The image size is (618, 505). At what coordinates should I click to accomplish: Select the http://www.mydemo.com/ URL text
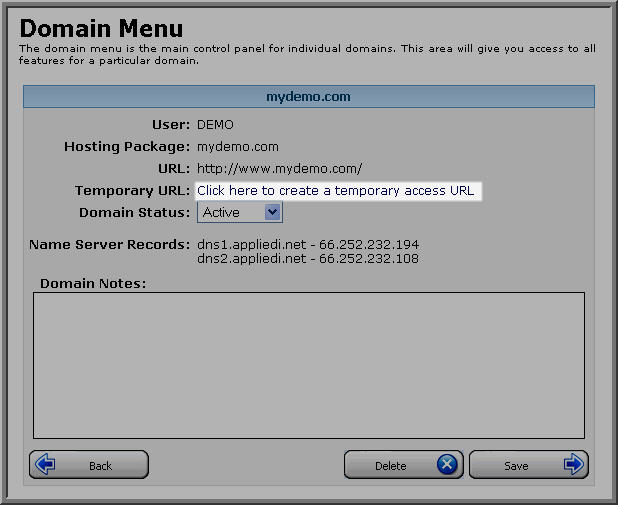(279, 169)
